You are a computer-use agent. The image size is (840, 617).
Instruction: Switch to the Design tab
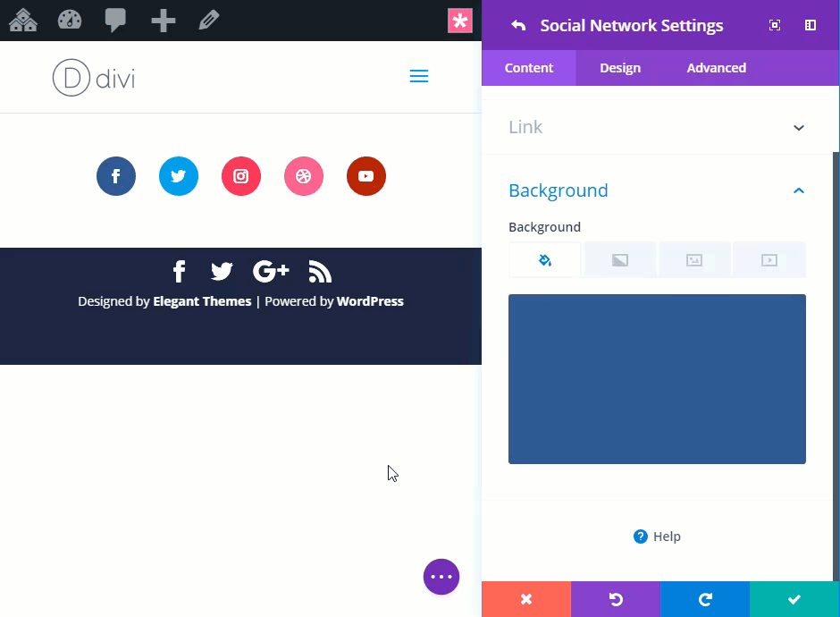(x=620, y=68)
